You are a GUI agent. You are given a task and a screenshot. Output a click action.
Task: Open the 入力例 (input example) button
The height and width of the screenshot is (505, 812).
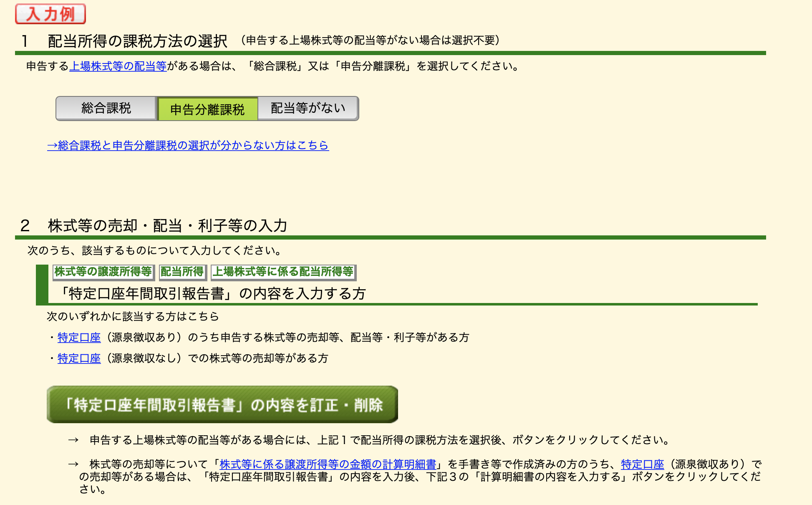tap(50, 14)
